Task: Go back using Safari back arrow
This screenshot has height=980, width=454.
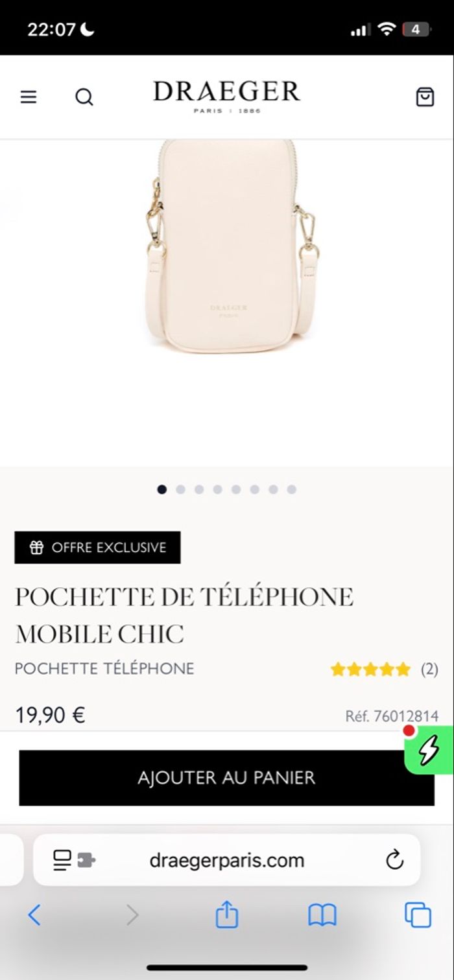Action: coord(34,915)
